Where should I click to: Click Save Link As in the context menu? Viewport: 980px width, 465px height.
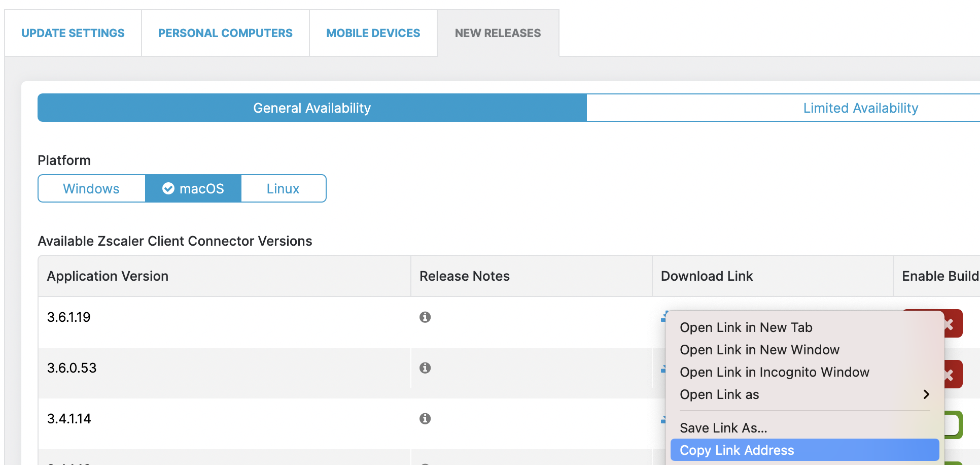(x=724, y=427)
